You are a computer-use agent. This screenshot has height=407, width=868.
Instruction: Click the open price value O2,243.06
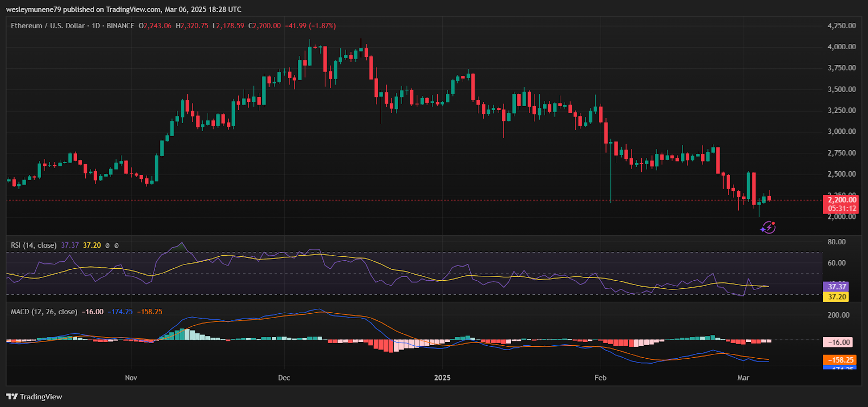click(x=155, y=25)
